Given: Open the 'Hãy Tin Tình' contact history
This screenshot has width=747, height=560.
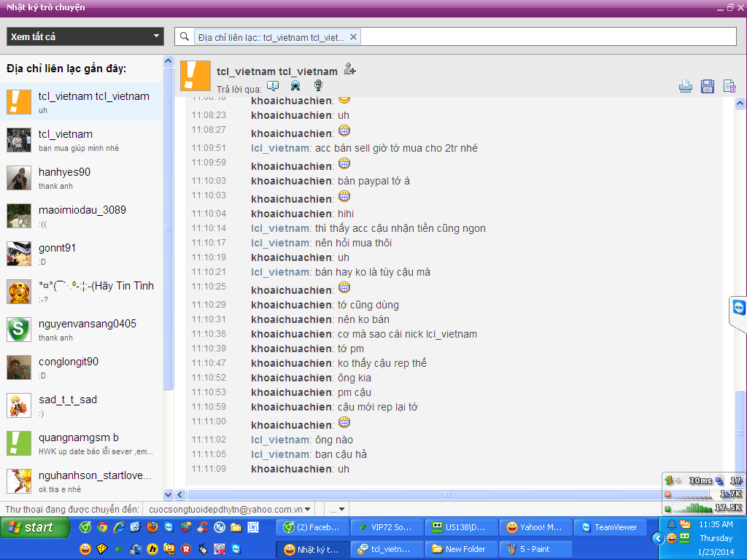Looking at the screenshot, I should coord(81,292).
